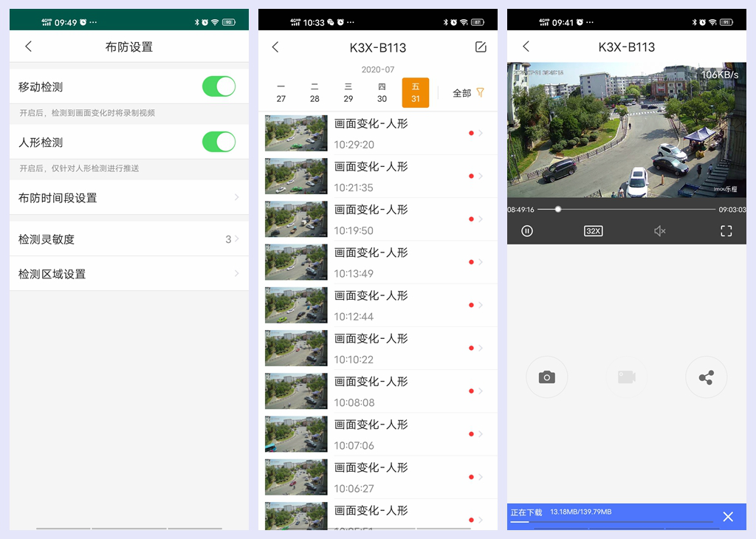Start recording with the video camera icon
The height and width of the screenshot is (539, 756).
click(x=626, y=377)
